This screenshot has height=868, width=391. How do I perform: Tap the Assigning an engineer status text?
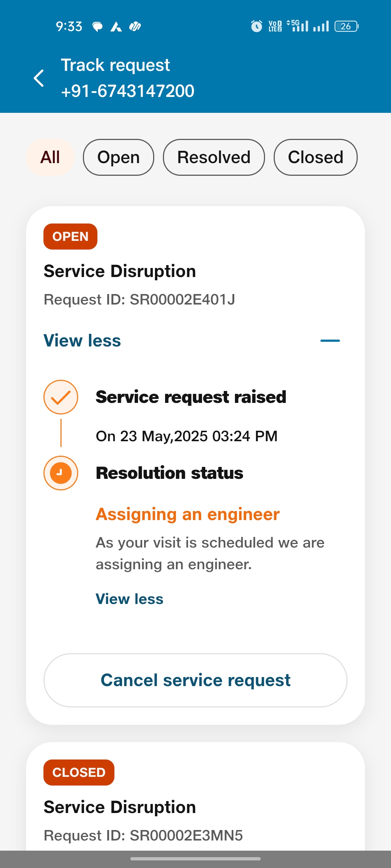(188, 514)
